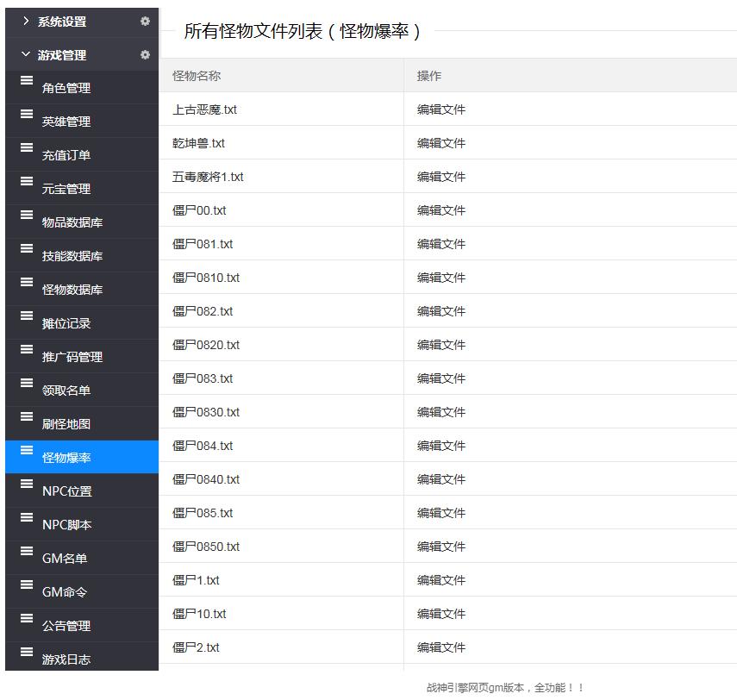Viewport: 737px width, 700px height.
Task: Edit file for 上古恶魔.txt
Action: [x=441, y=109]
